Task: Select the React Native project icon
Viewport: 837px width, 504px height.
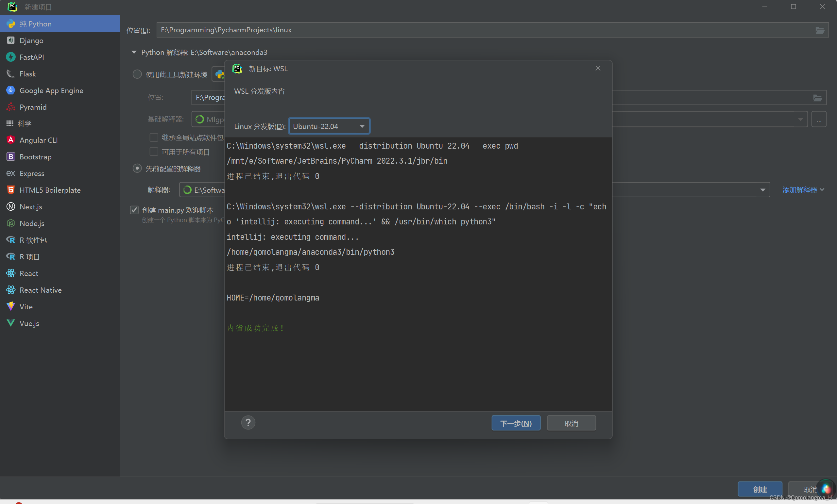Action: coord(10,290)
